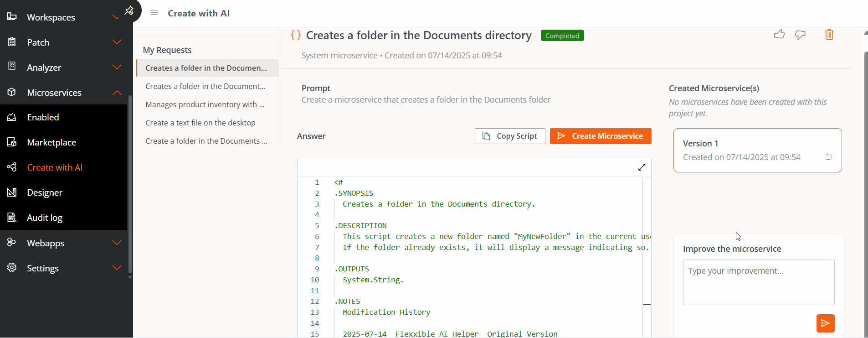868x338 pixels.
Task: Click the Audit log icon
Action: (x=12, y=218)
